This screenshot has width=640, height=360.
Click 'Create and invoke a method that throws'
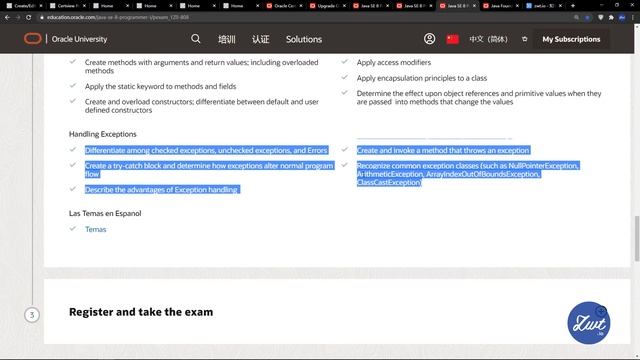click(443, 150)
